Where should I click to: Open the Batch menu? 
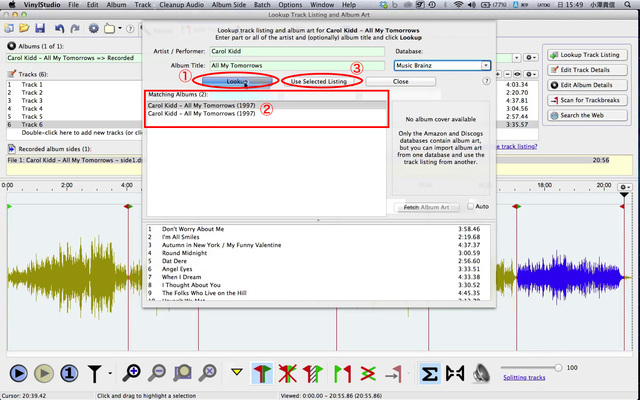point(262,5)
